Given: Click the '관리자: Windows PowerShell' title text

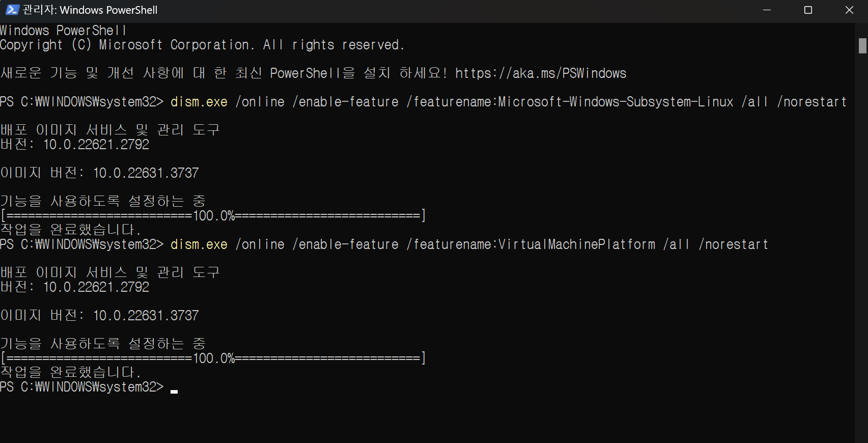Looking at the screenshot, I should click(90, 10).
